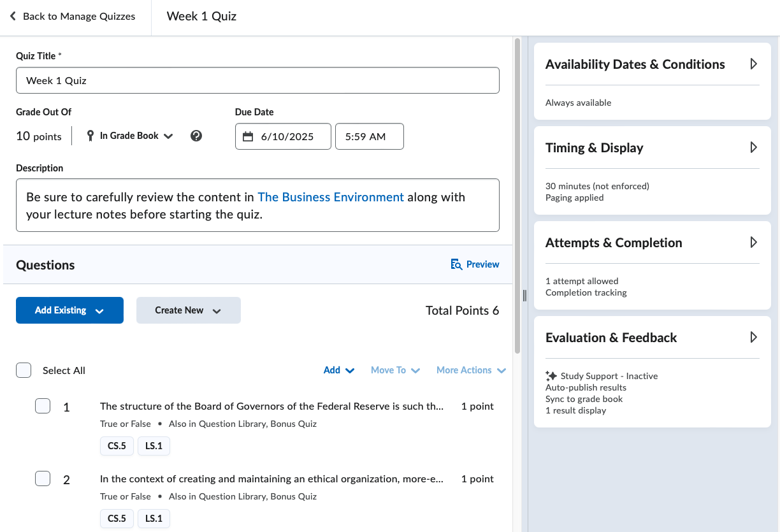The image size is (780, 532).
Task: Open the Create New dropdown
Action: coord(188,310)
